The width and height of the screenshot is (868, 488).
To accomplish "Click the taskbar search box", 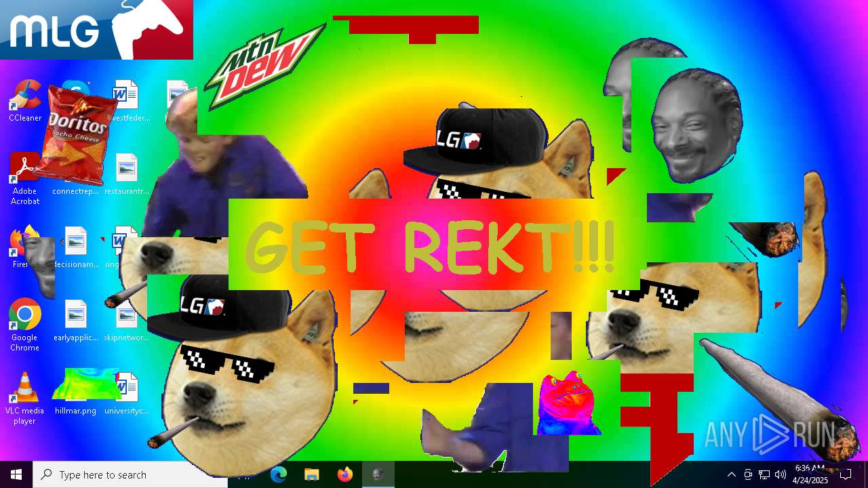I will coord(130,474).
